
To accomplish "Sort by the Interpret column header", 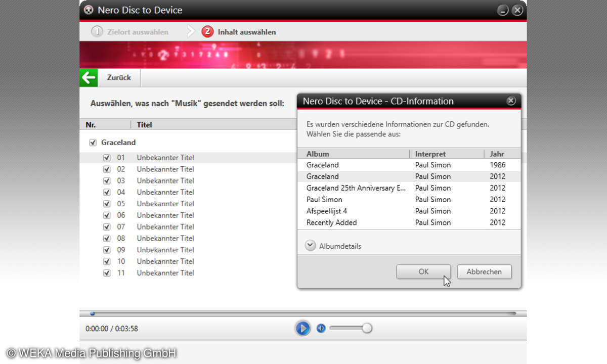I will click(447, 154).
